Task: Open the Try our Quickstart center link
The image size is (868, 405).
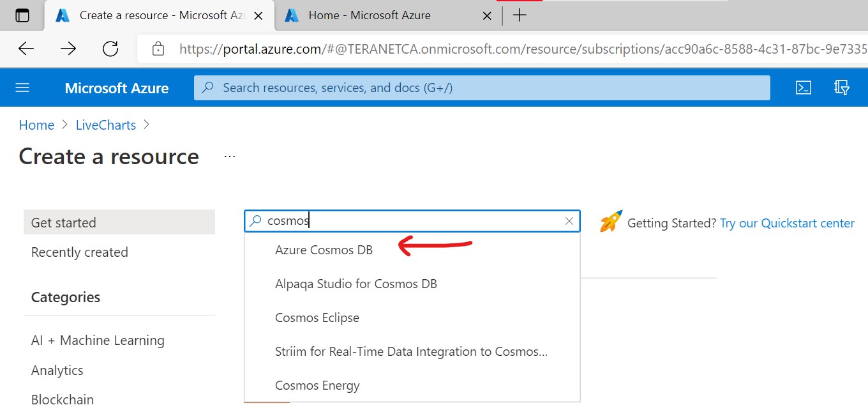Action: (787, 223)
